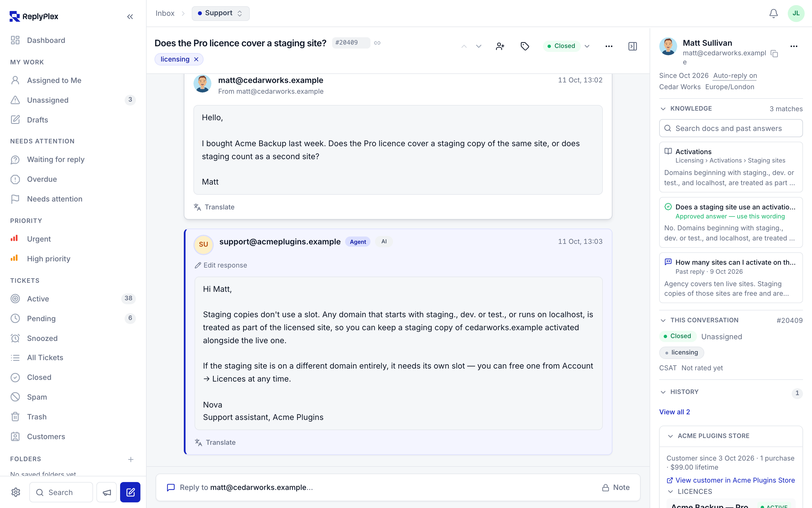Open Spam folder
Viewport: 812px width, 508px height.
(73, 397)
